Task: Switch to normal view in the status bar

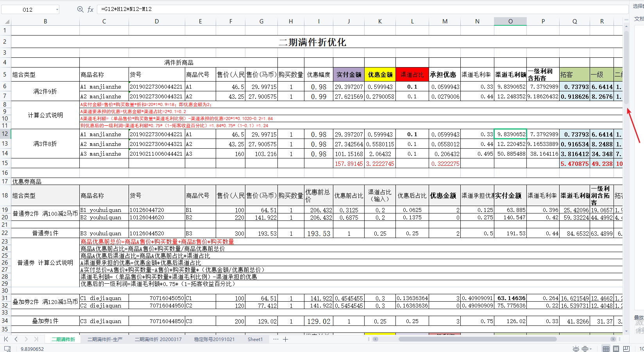Action: (x=606, y=348)
